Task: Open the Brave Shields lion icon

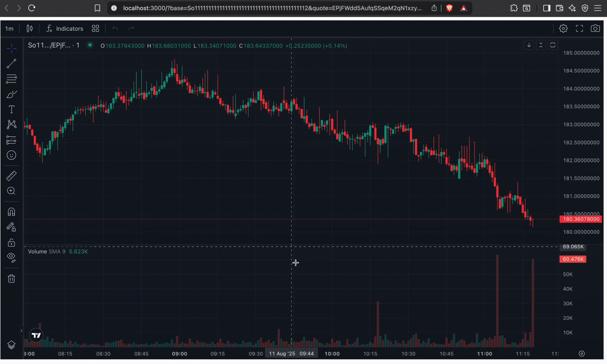Action: (450, 8)
